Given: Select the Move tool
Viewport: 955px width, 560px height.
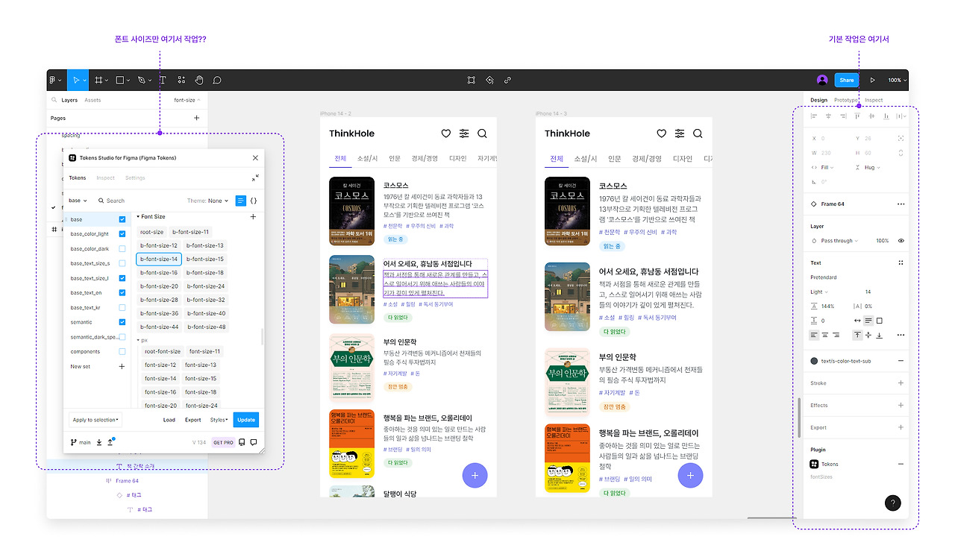Looking at the screenshot, I should point(75,80).
